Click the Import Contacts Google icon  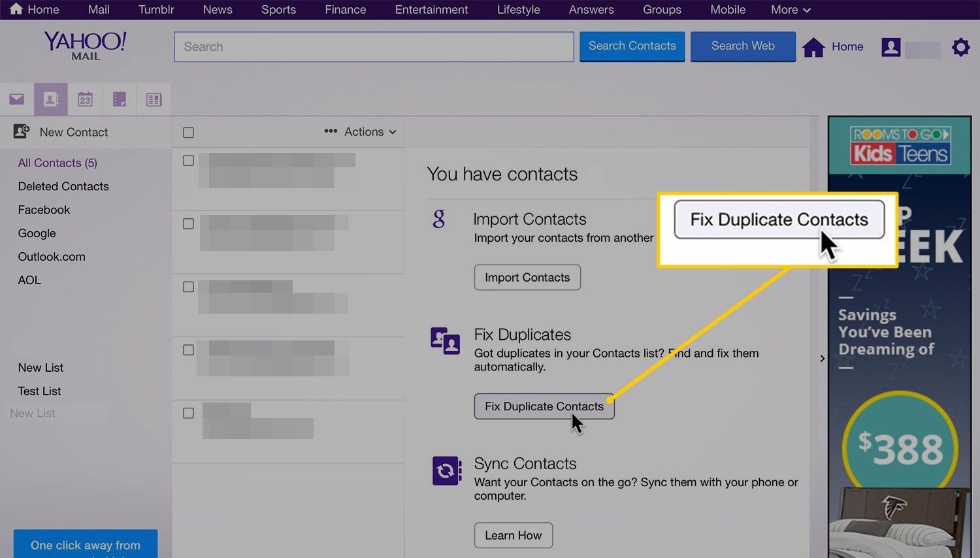pyautogui.click(x=439, y=219)
